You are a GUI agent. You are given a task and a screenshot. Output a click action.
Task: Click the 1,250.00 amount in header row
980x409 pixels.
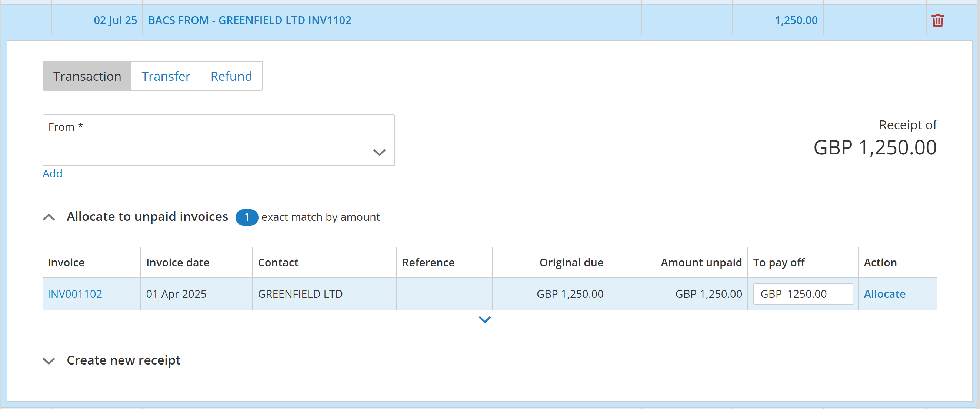(796, 20)
